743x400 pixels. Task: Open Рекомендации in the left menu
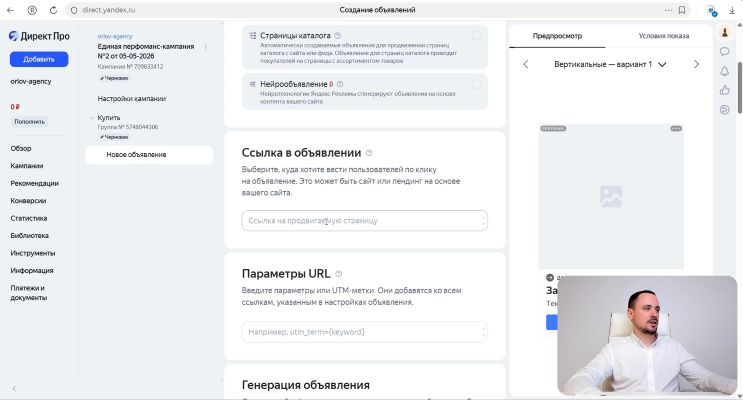point(35,183)
